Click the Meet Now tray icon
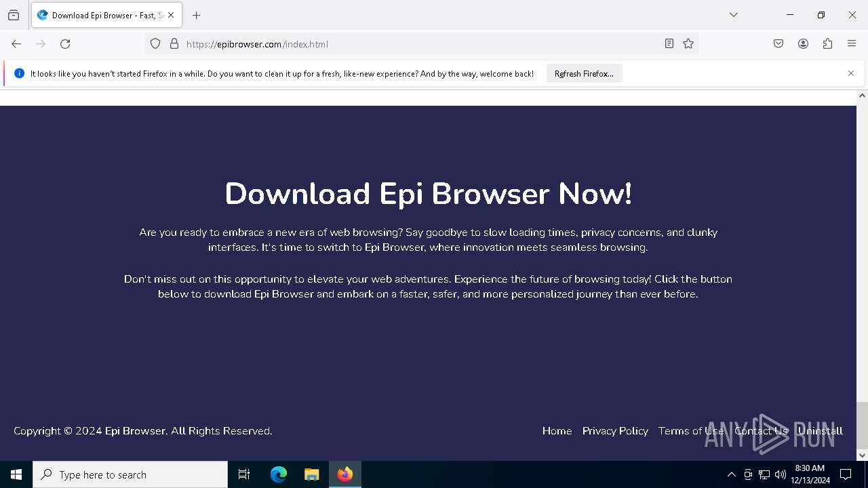868x488 pixels. (x=748, y=474)
